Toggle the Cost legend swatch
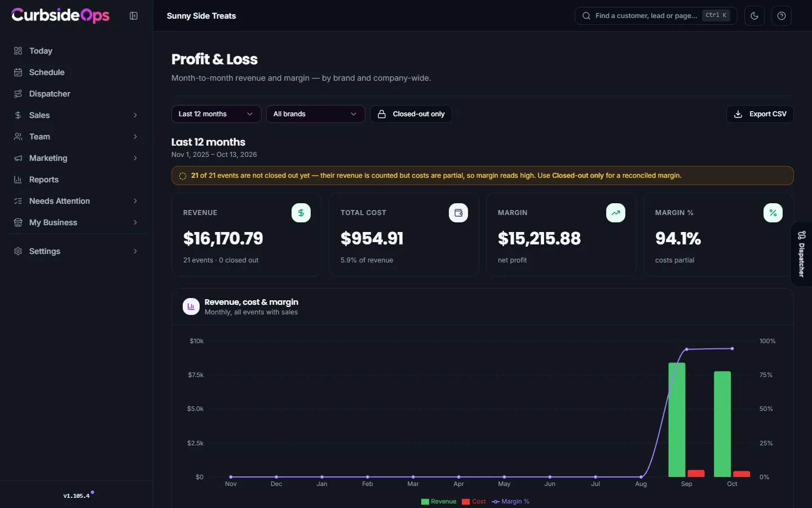This screenshot has height=508, width=812. click(466, 502)
